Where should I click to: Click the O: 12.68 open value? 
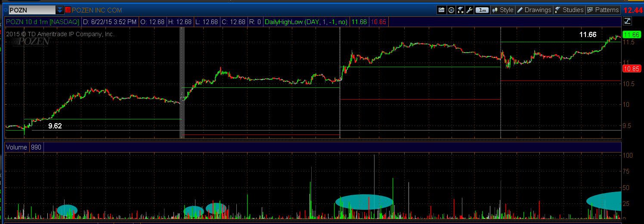click(152, 22)
